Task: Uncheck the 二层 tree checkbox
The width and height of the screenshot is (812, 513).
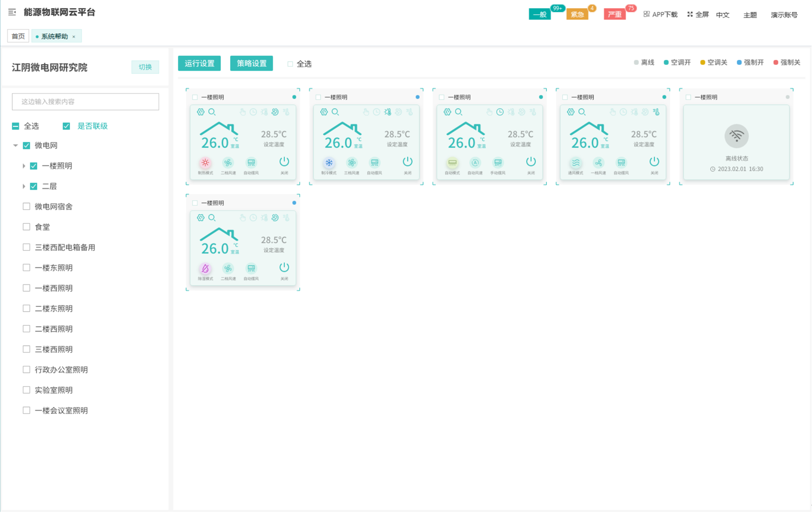Action: pyautogui.click(x=34, y=186)
